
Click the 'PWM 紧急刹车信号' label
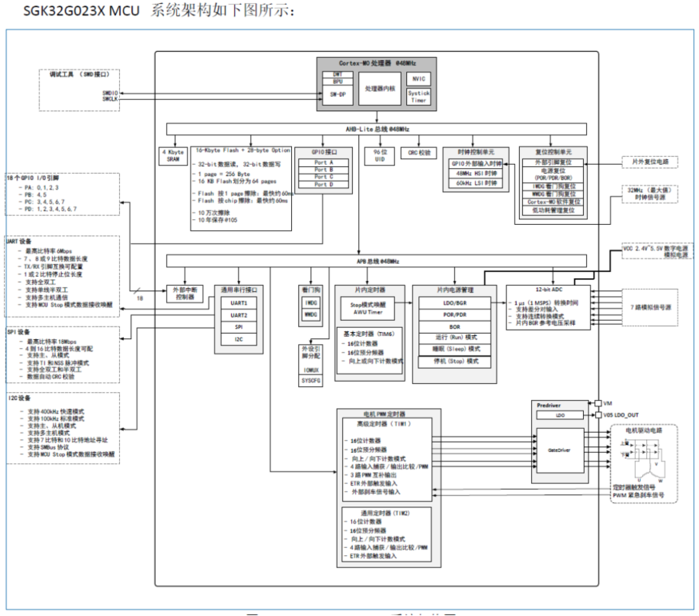pos(638,495)
